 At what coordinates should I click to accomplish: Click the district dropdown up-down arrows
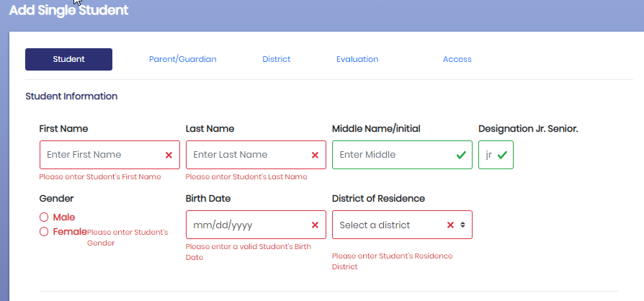click(462, 225)
